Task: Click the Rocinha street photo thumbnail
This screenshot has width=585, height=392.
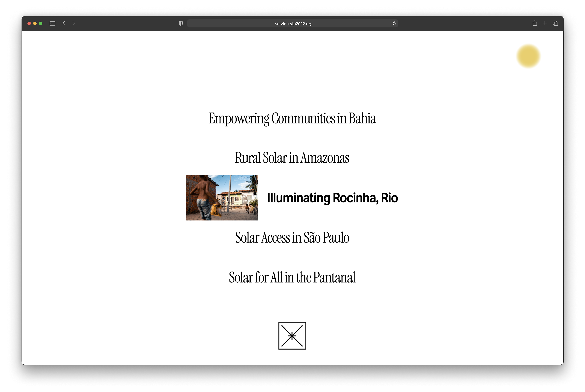Action: click(222, 197)
